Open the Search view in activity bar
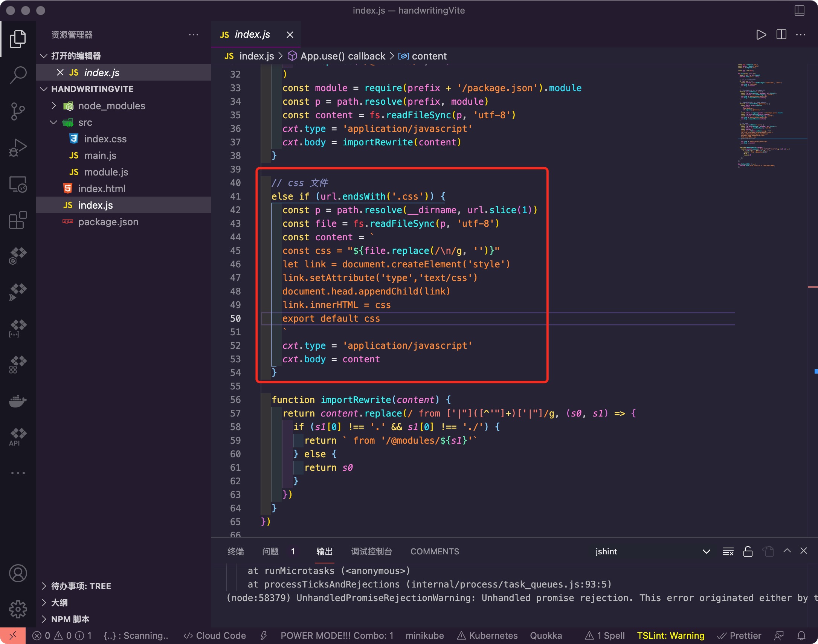 pos(18,75)
